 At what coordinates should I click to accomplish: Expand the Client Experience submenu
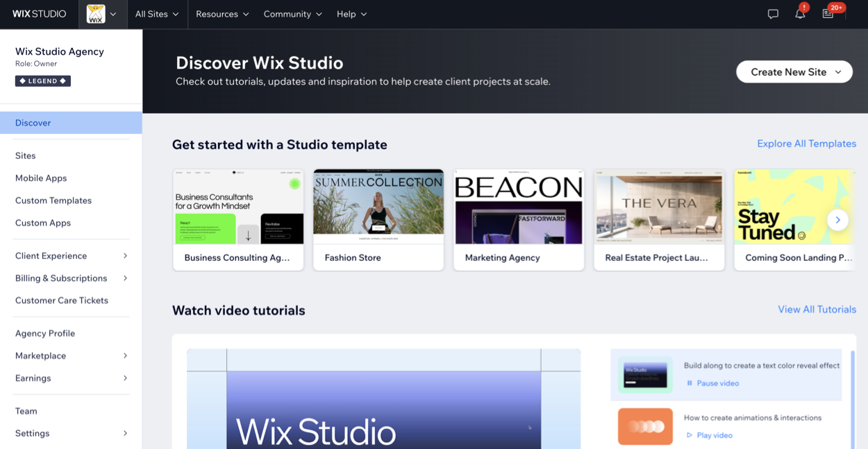(71, 256)
